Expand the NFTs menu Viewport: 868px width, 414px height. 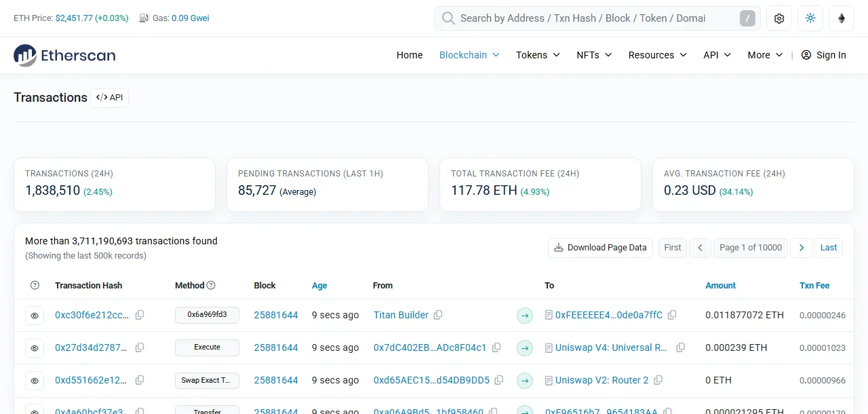click(594, 55)
